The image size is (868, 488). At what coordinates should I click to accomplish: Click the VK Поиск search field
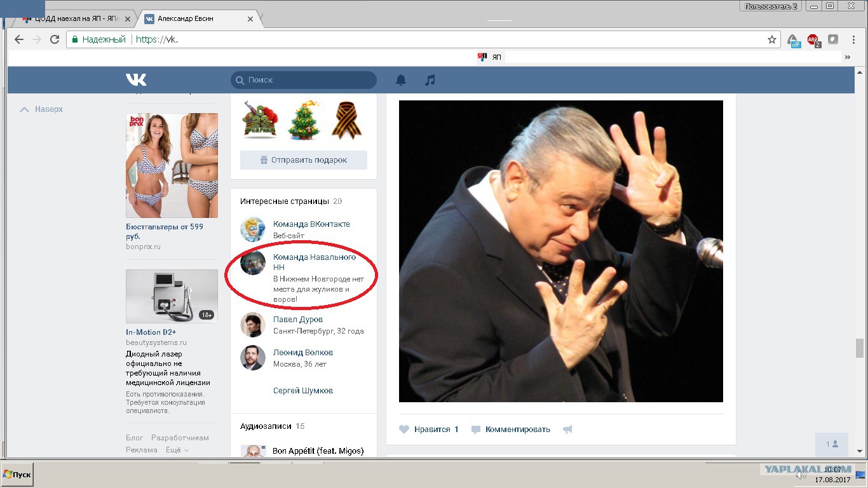coord(304,80)
